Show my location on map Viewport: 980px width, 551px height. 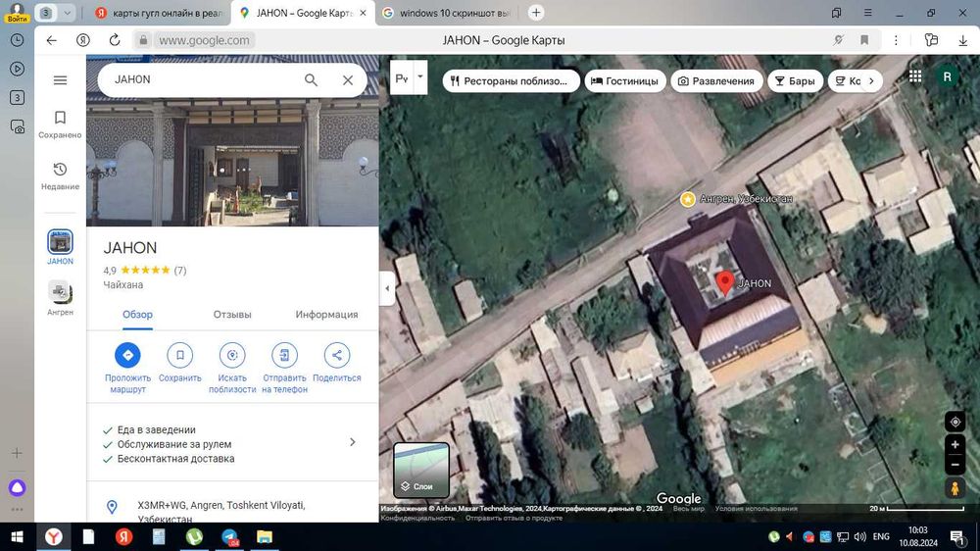955,423
